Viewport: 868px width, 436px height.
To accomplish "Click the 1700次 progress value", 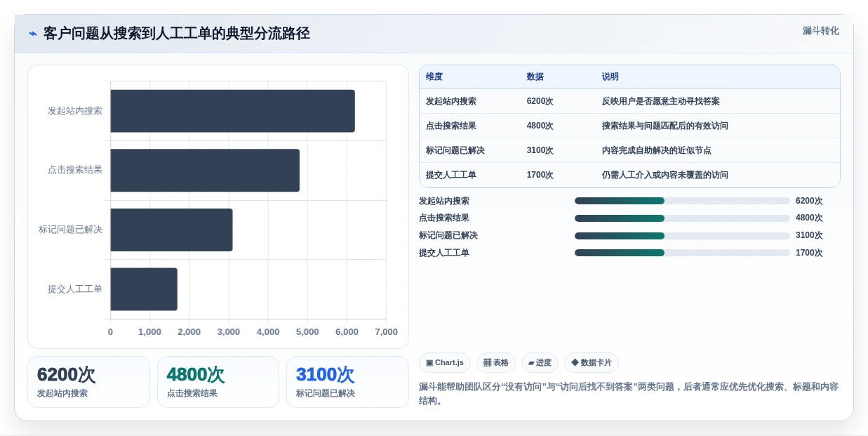I will click(809, 253).
